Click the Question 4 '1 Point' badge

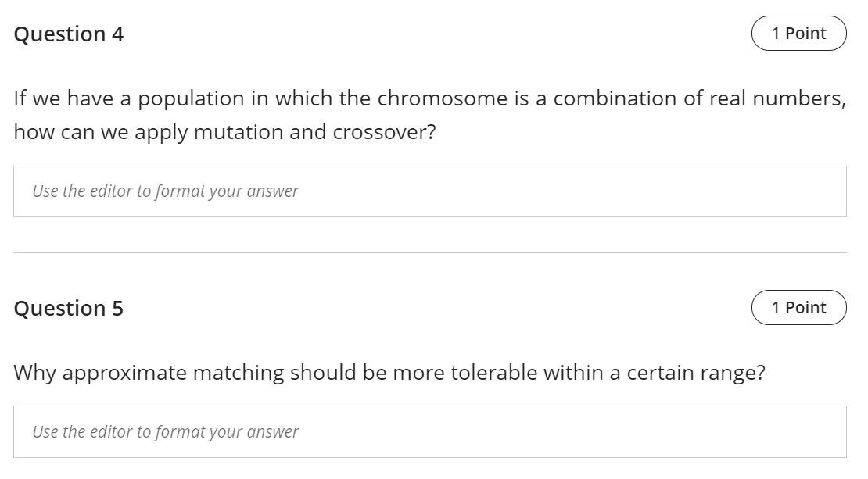(x=798, y=34)
